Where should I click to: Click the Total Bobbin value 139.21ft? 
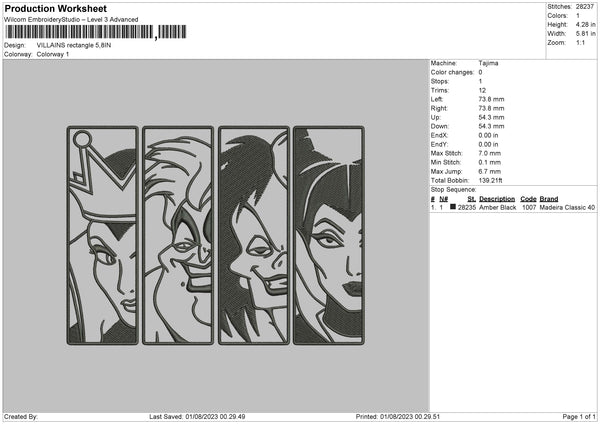pos(490,181)
